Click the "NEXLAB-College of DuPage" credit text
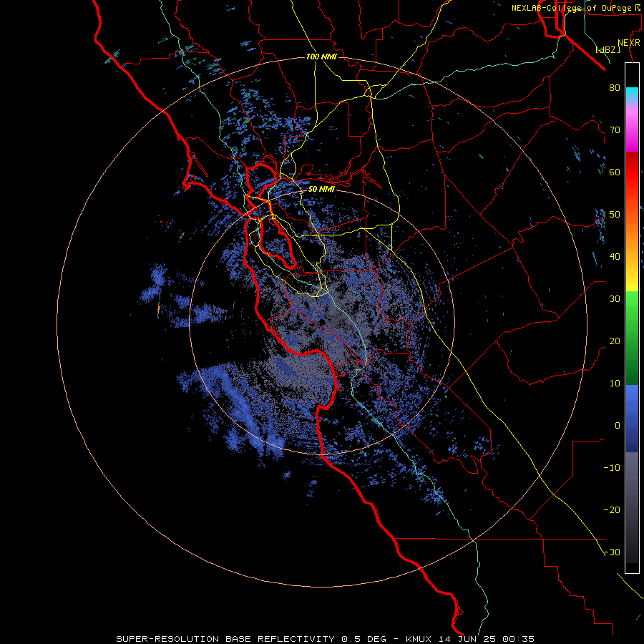 [x=572, y=8]
